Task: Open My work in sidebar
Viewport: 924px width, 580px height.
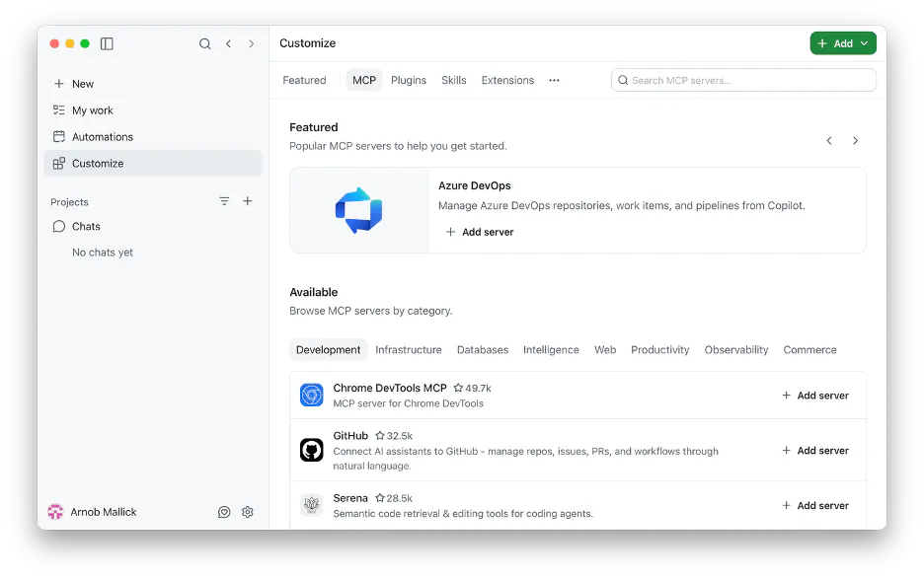Action: (153, 110)
